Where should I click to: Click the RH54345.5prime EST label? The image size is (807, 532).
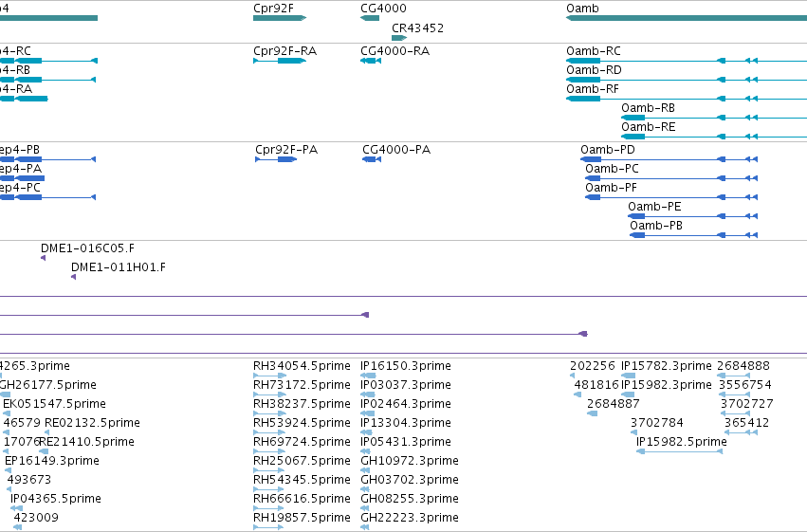pos(302,480)
